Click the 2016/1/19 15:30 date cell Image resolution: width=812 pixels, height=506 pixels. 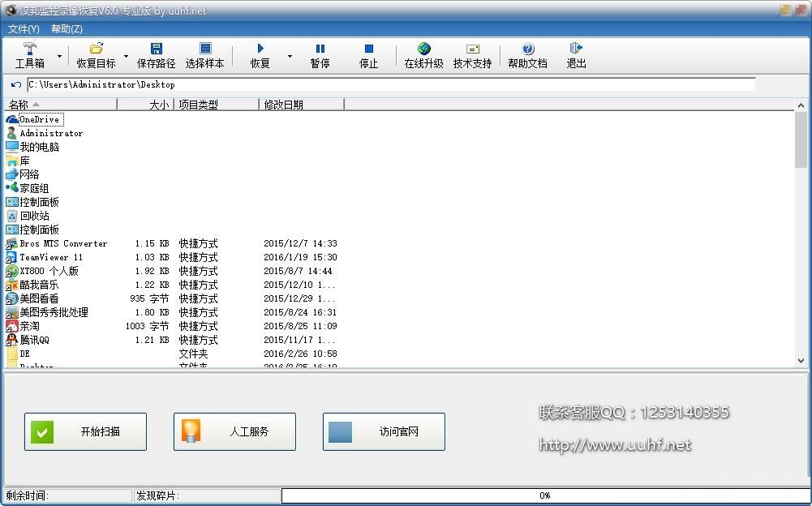point(300,257)
